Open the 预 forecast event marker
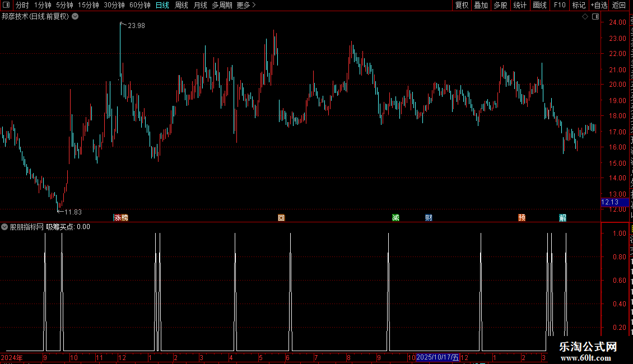This screenshot has width=633, height=364. pos(522,218)
